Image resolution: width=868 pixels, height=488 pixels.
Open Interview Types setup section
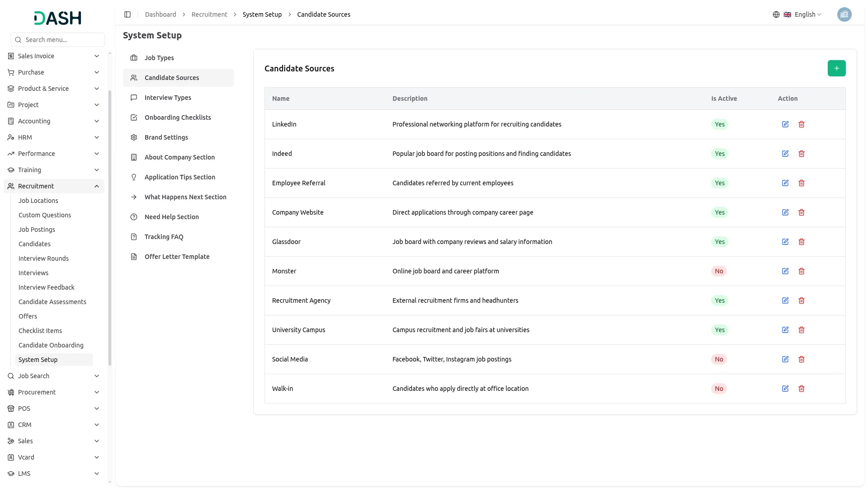pyautogui.click(x=178, y=98)
